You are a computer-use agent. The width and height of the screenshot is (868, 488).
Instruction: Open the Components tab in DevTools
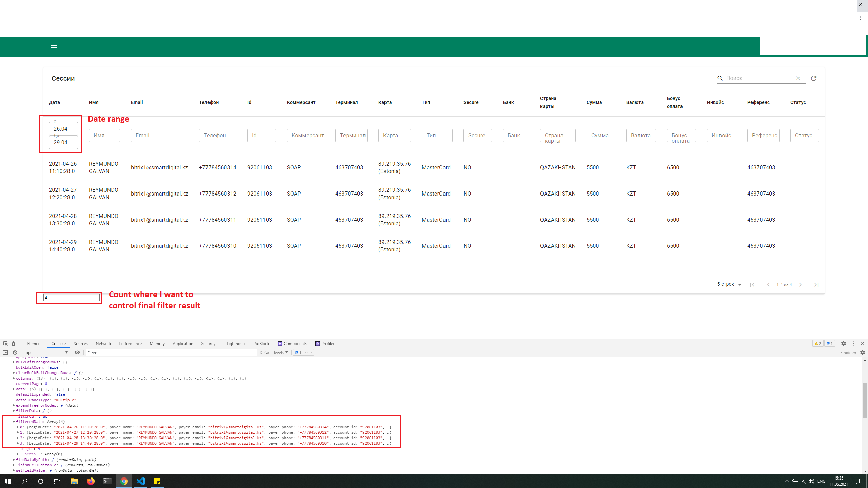(x=295, y=343)
